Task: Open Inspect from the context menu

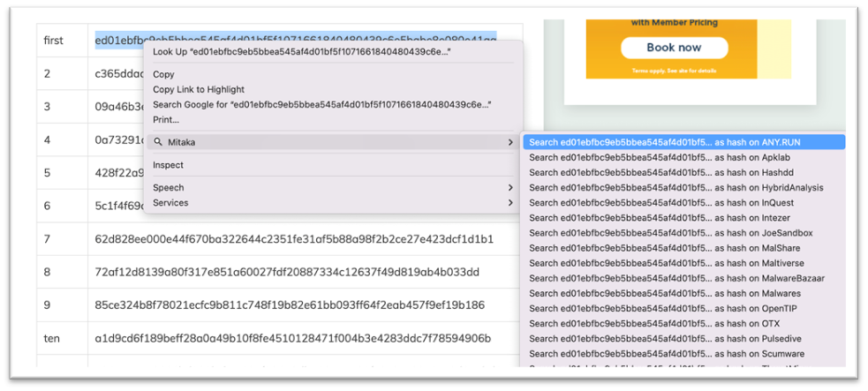Action: [x=168, y=165]
